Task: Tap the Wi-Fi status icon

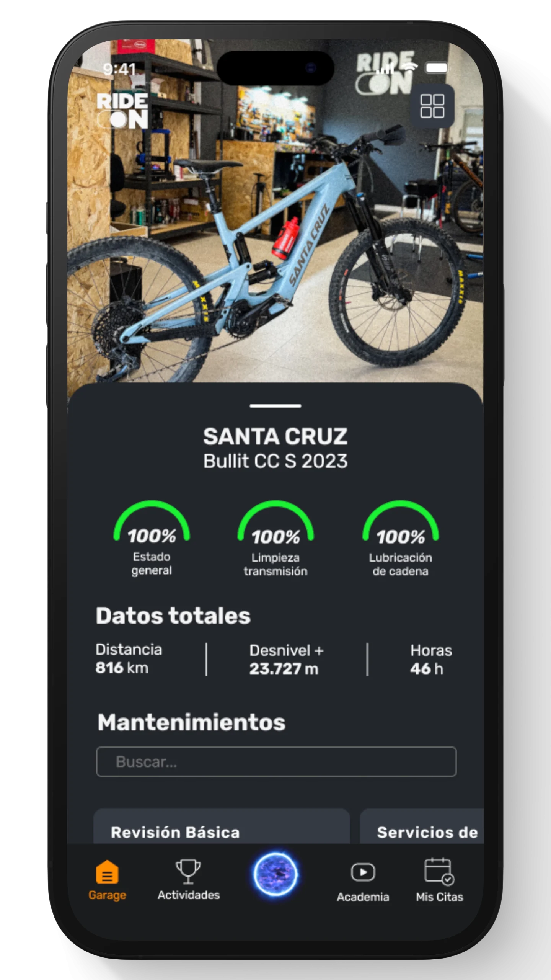Action: click(x=410, y=67)
